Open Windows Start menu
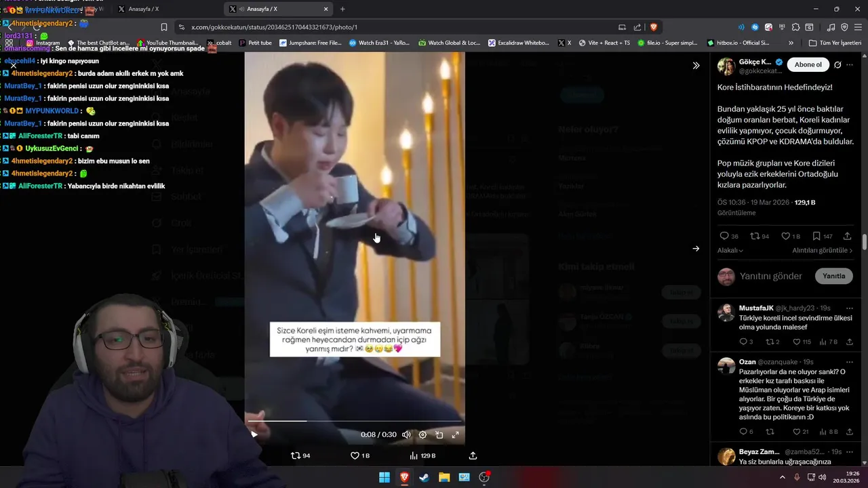 point(384,477)
